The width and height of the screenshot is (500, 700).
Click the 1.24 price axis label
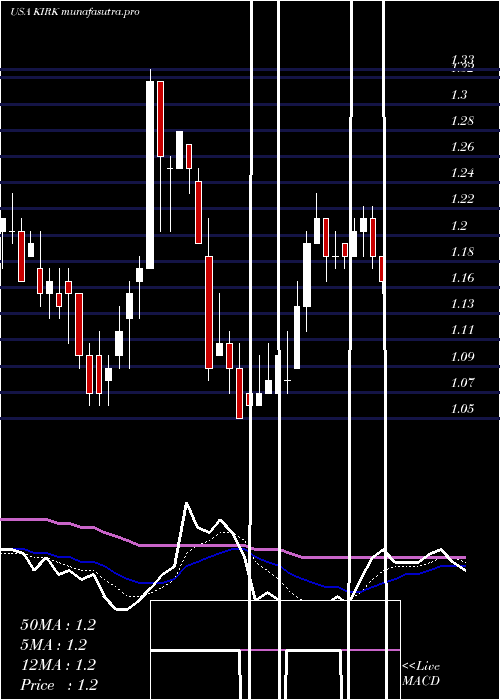pyautogui.click(x=462, y=173)
